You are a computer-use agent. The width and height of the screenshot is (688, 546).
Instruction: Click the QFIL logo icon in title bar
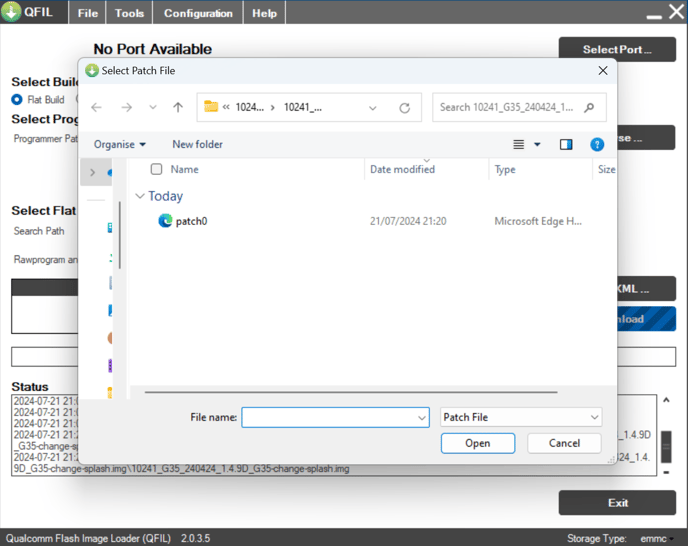tap(11, 11)
